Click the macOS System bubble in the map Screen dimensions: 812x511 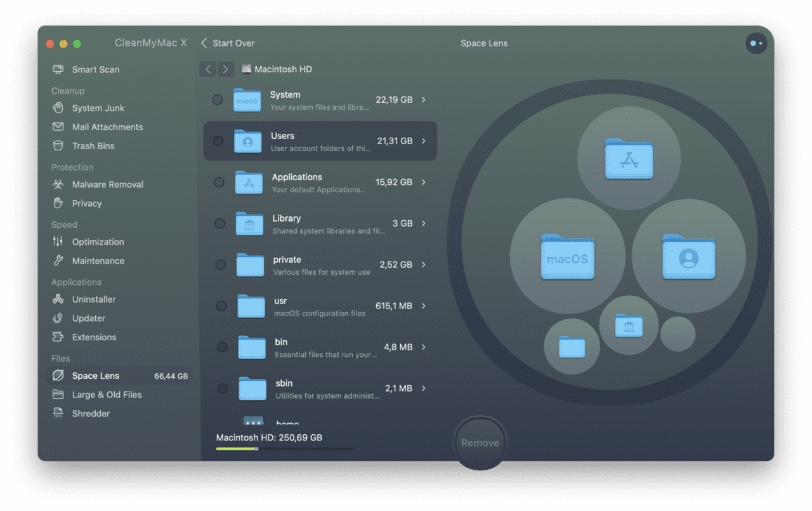pyautogui.click(x=568, y=256)
